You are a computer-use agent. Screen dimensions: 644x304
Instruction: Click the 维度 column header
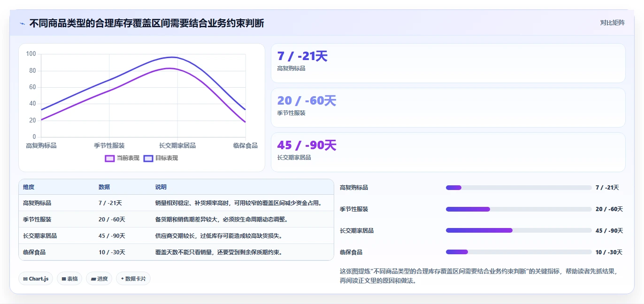coord(29,187)
